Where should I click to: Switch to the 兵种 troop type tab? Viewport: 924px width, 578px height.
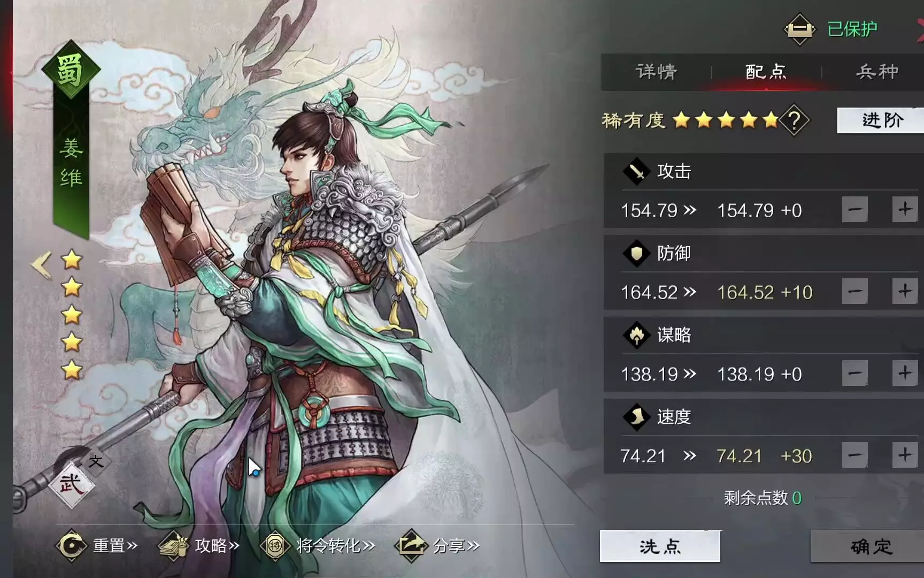[877, 72]
